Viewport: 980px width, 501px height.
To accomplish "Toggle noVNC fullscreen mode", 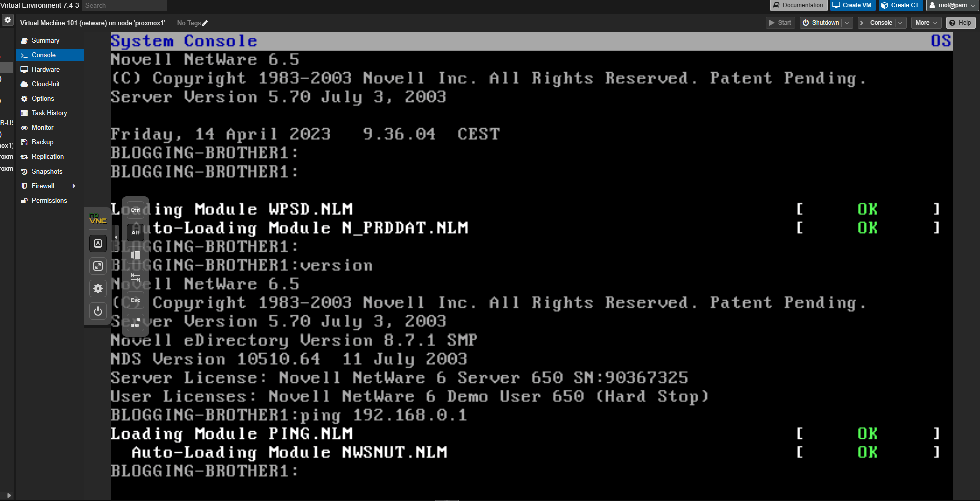I will click(x=98, y=266).
